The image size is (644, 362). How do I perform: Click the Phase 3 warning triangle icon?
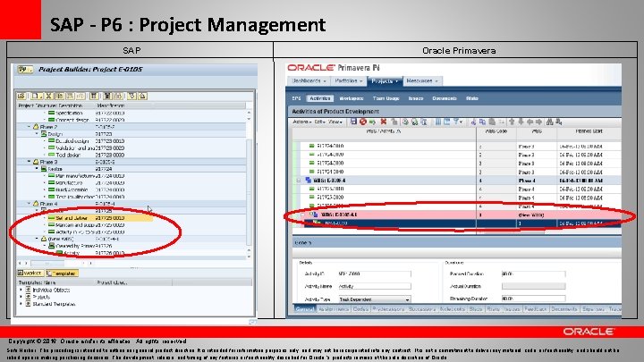pyautogui.click(x=36, y=162)
